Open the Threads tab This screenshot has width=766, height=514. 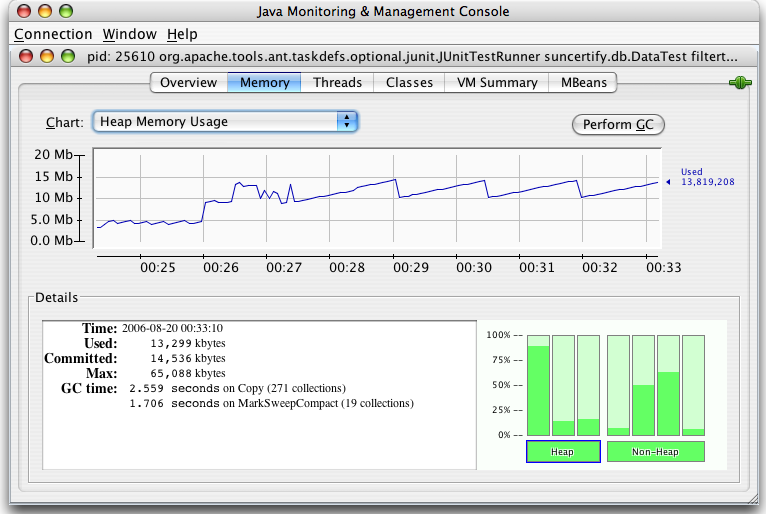338,83
